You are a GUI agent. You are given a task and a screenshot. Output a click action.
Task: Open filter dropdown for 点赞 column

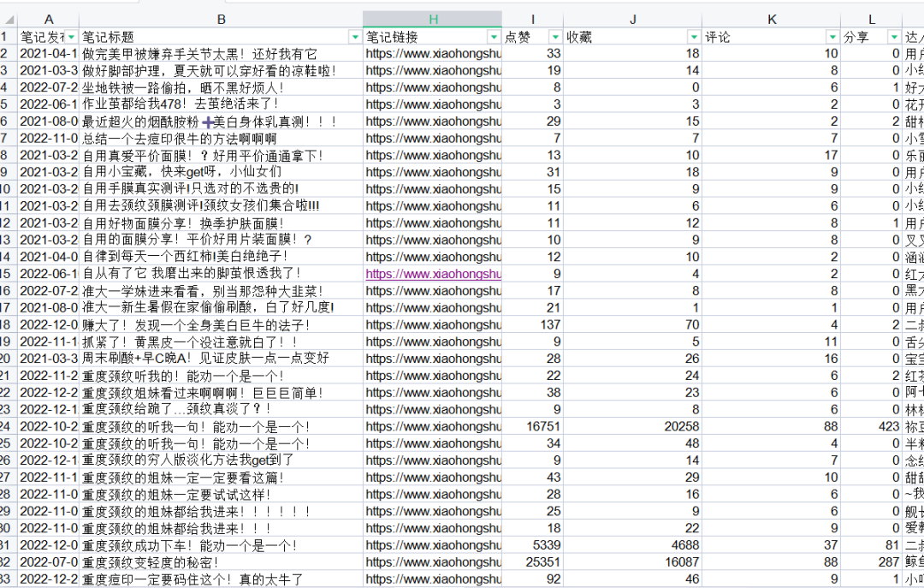point(555,37)
